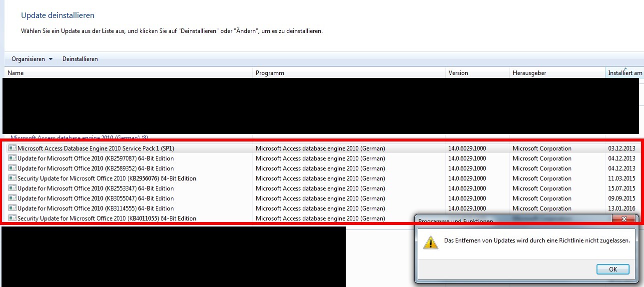The height and width of the screenshot is (287, 644).
Task: Click the Update deinstallieren heading
Action: tap(57, 15)
